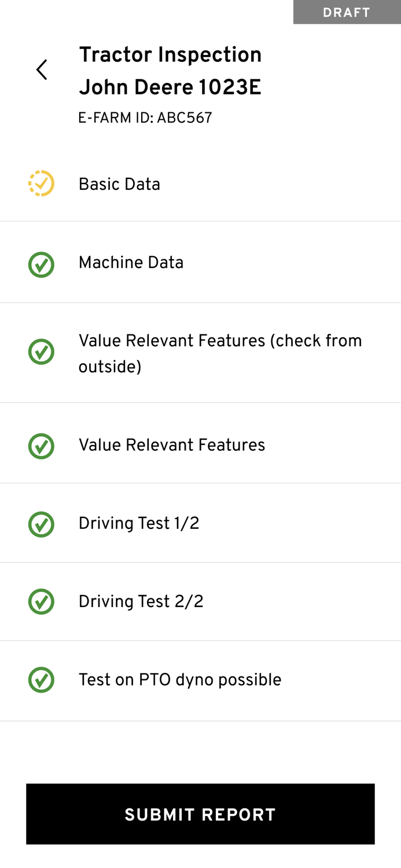Open the Basic Data section

click(119, 185)
